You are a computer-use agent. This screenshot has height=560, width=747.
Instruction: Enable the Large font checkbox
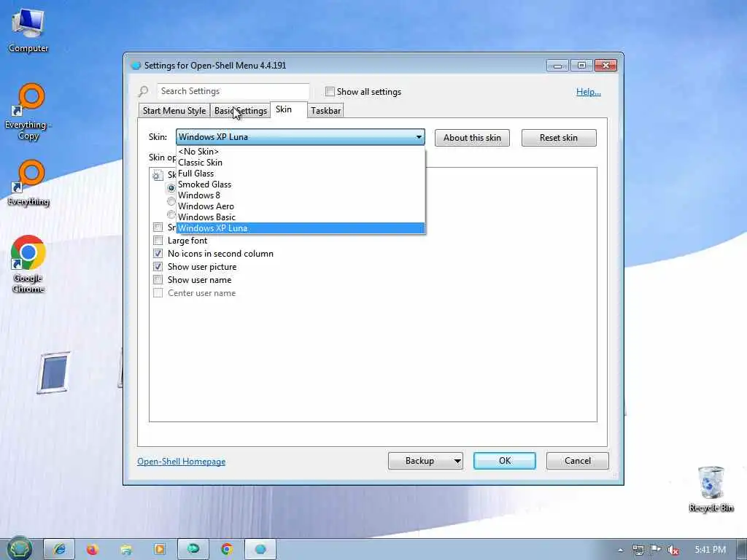point(158,241)
